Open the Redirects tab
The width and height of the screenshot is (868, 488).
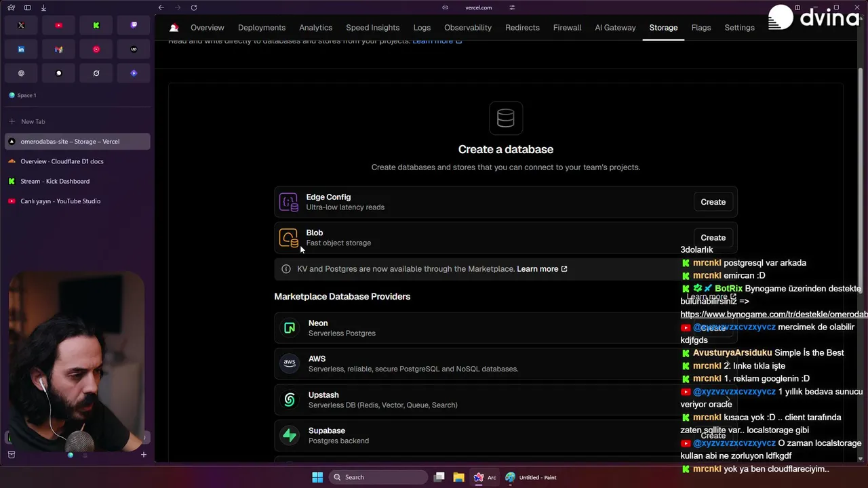522,28
